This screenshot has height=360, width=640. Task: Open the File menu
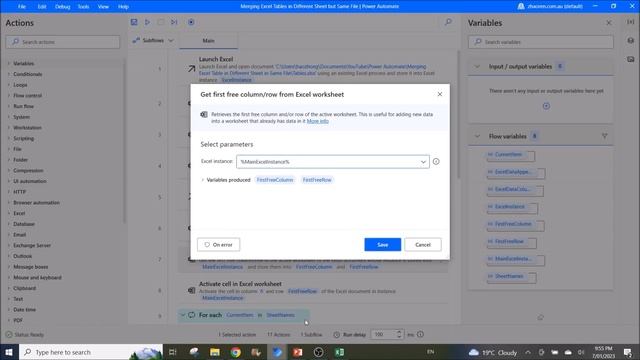[x=22, y=7]
